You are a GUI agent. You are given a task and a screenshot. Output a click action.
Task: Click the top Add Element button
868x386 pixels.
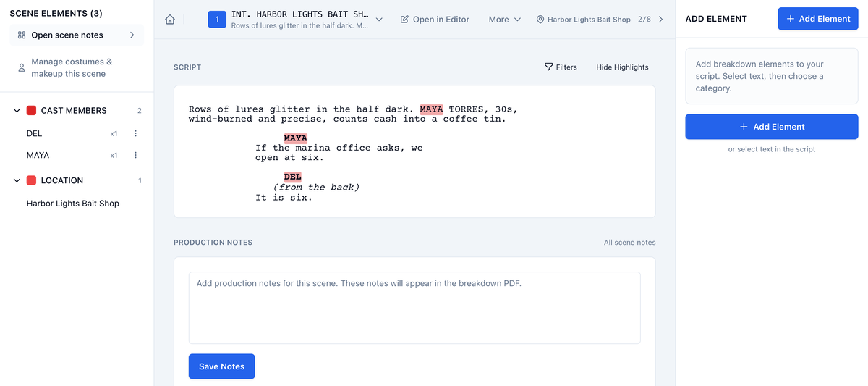pyautogui.click(x=818, y=19)
